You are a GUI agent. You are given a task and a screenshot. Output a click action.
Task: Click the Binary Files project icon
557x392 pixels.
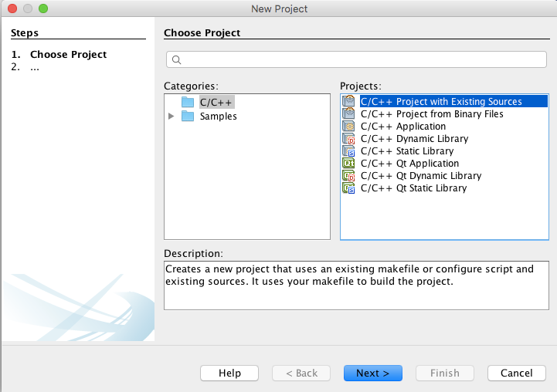[x=348, y=114]
